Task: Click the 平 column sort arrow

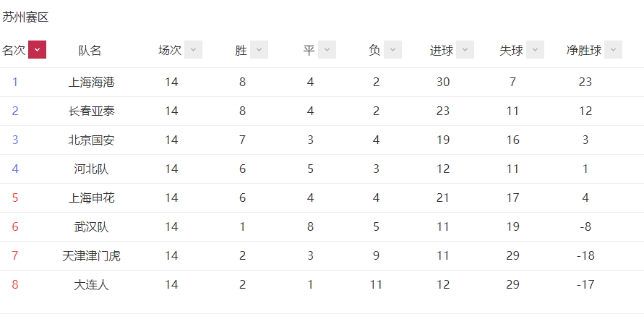Action: (327, 50)
